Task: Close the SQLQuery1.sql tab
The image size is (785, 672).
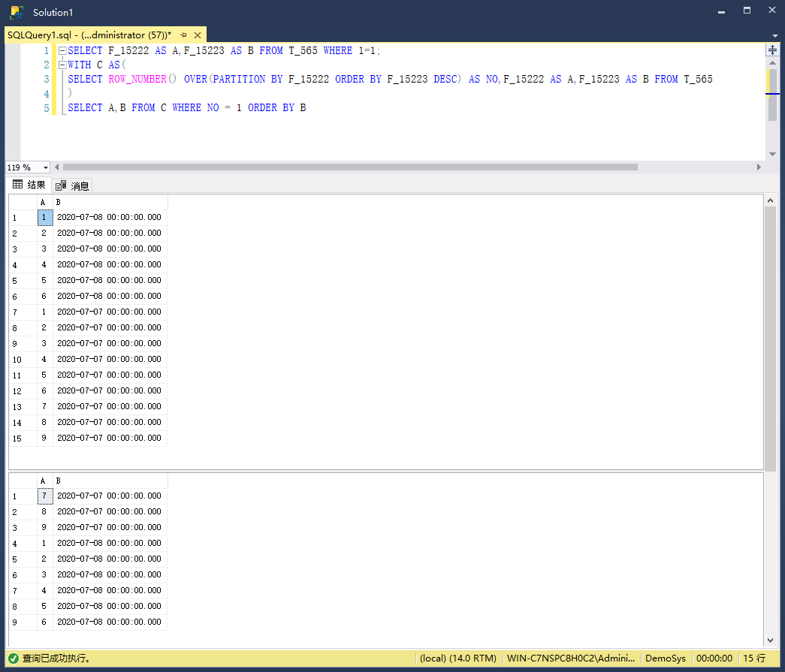Action: tap(198, 35)
